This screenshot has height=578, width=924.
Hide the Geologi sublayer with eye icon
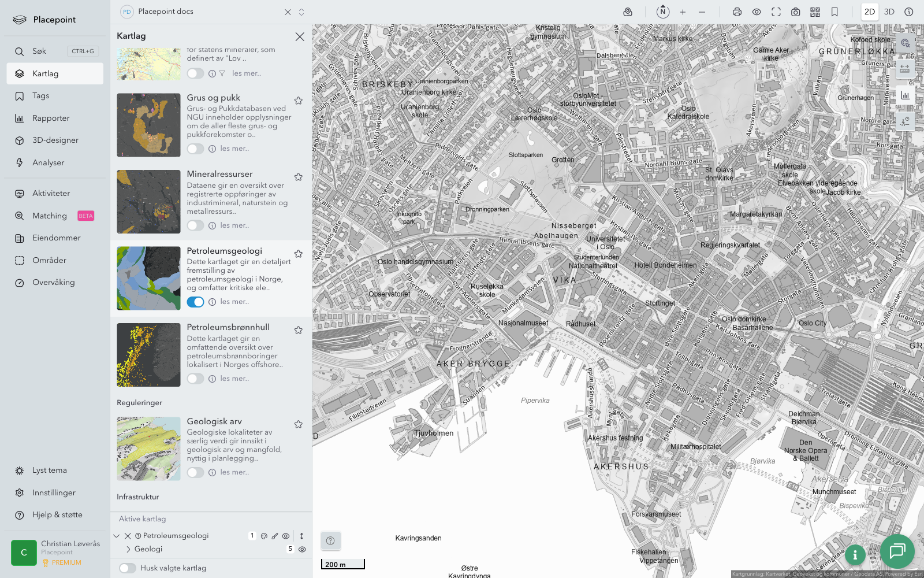point(302,549)
